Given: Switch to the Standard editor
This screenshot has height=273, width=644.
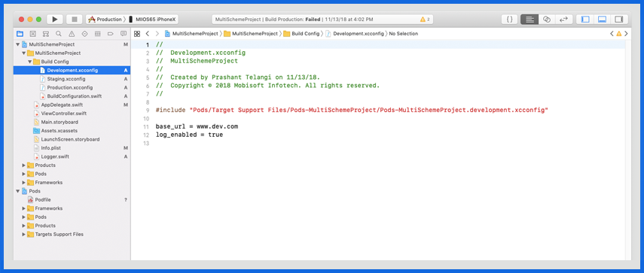Looking at the screenshot, I should point(530,20).
